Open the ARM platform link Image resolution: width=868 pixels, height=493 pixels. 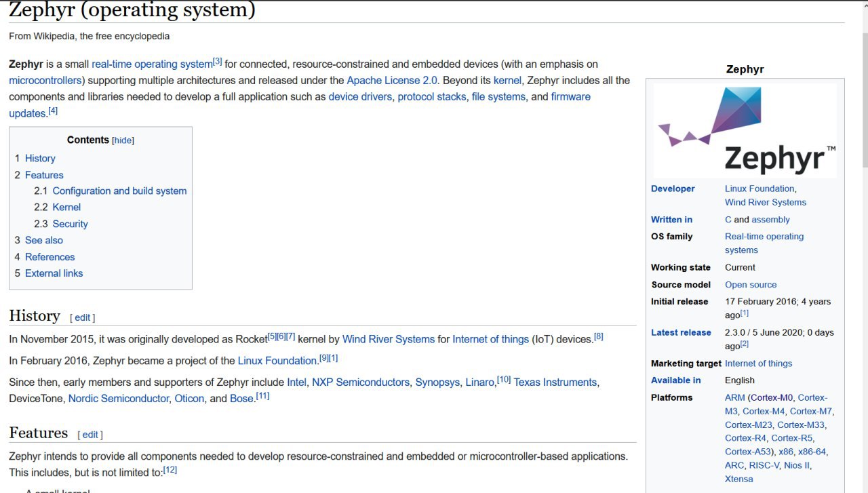tap(734, 397)
